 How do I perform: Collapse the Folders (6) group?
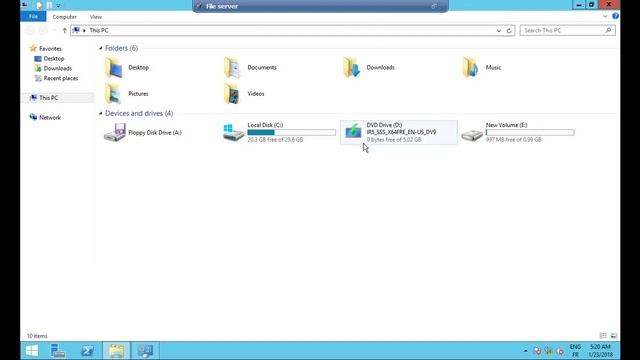click(x=100, y=48)
